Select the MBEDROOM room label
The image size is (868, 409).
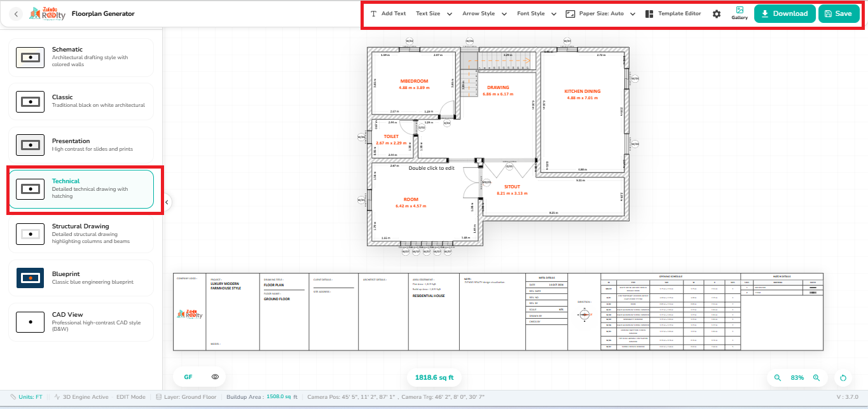coord(414,81)
